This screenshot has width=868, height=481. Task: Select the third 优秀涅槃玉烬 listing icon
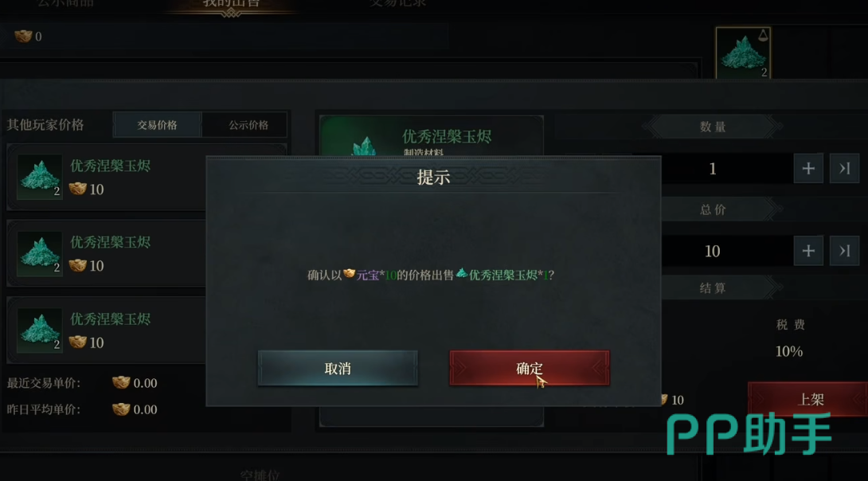tap(39, 330)
